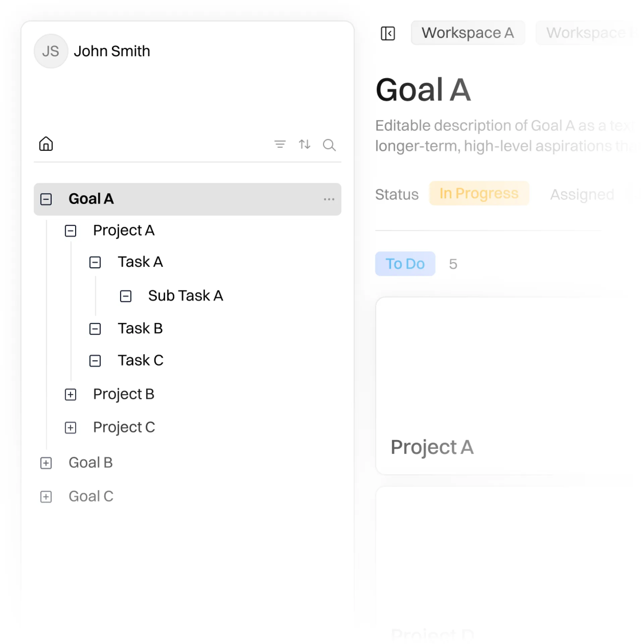Collapse the Project A tree node
The width and height of the screenshot is (644, 644).
[x=70, y=230]
